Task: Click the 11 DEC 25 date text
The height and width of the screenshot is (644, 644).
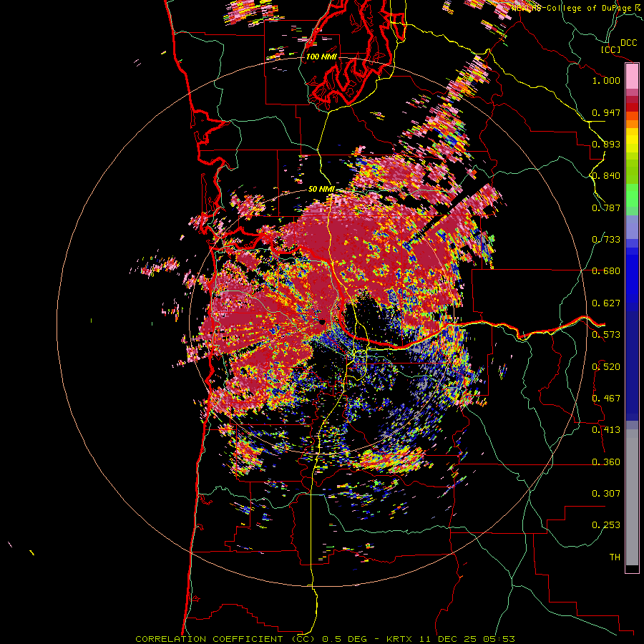Action: (449, 639)
